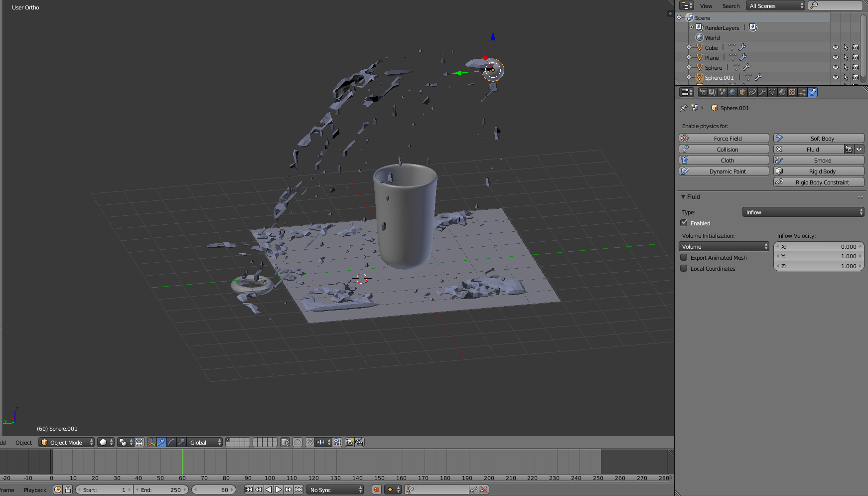
Task: Enable Rigid Body Constraint physics
Action: pyautogui.click(x=819, y=182)
